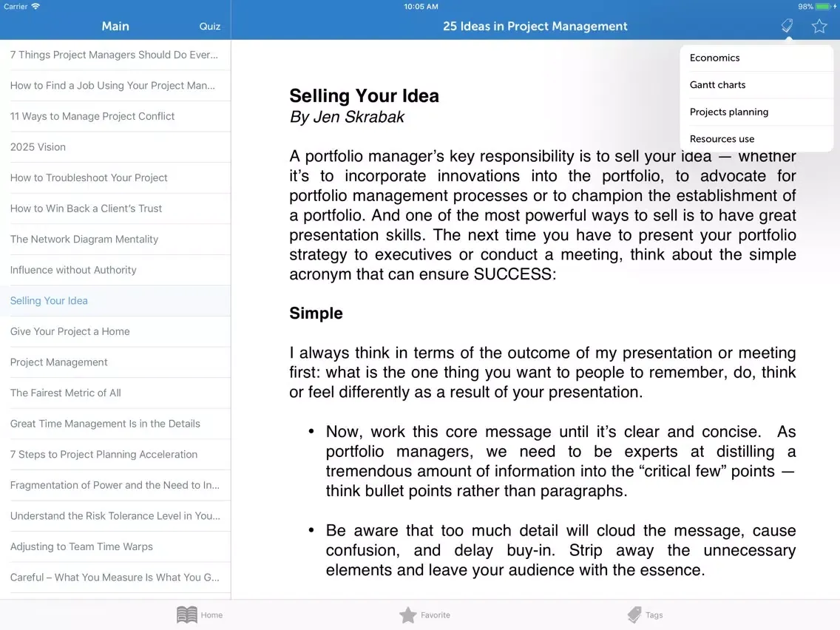840x630 pixels.
Task: Open '7 Steps to Project Planning Acceleration'
Action: (115, 454)
